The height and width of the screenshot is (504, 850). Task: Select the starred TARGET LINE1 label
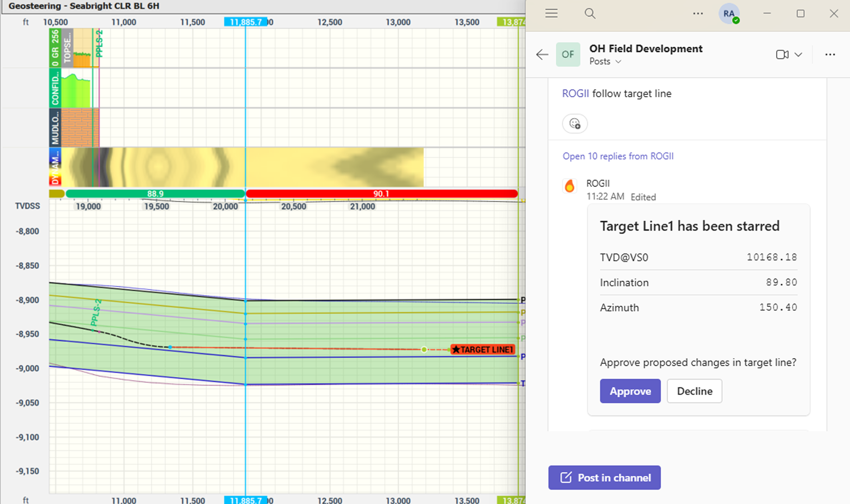pos(483,349)
